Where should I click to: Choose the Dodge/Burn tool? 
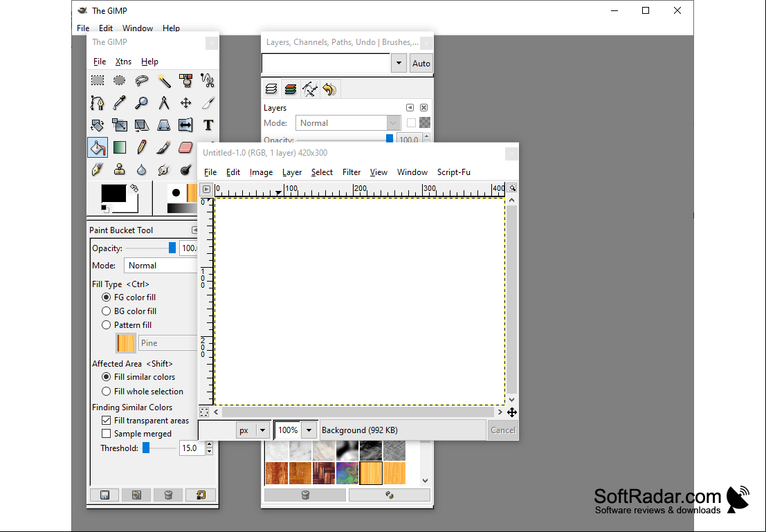[x=185, y=169]
